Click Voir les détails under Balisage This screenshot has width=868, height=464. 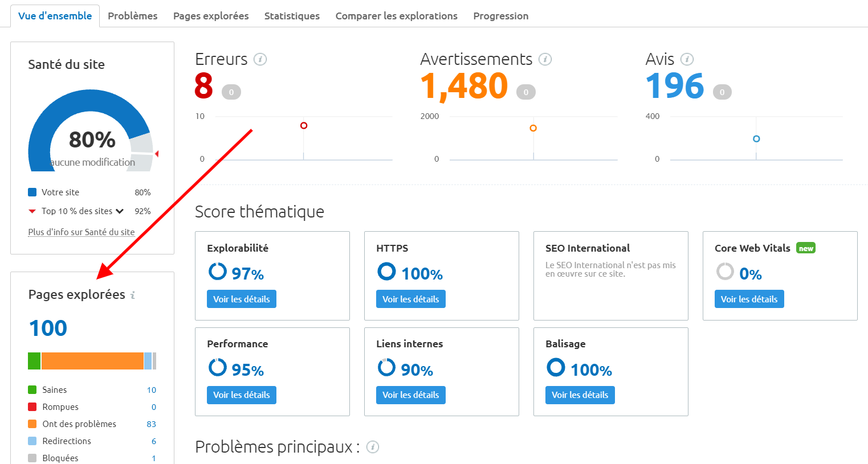pyautogui.click(x=580, y=395)
